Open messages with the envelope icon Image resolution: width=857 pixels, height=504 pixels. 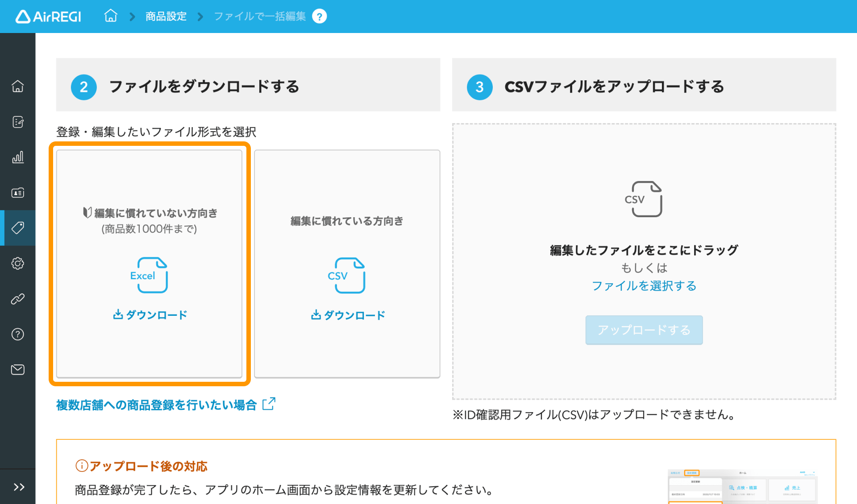click(18, 369)
